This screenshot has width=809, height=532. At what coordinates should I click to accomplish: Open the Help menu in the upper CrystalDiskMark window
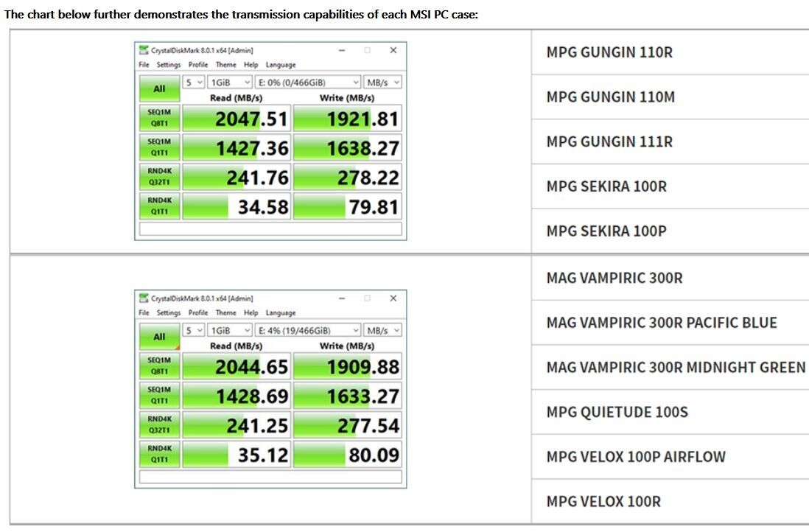[251, 65]
